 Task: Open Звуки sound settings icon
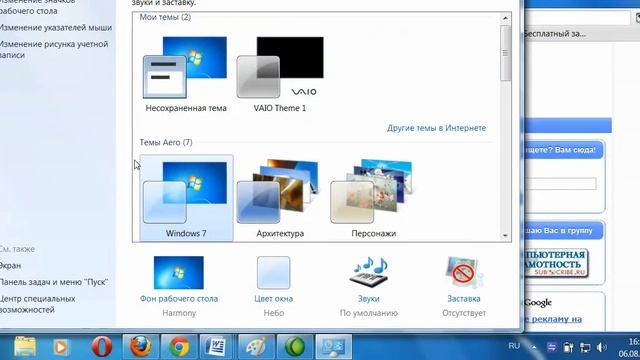[369, 272]
